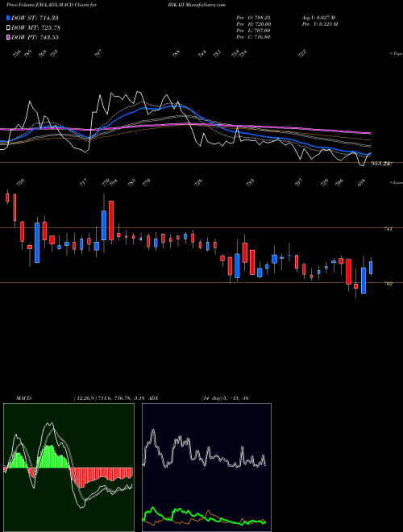
Task: Select the 'DOW MT: 725.78' legend text
Action: coord(36,27)
